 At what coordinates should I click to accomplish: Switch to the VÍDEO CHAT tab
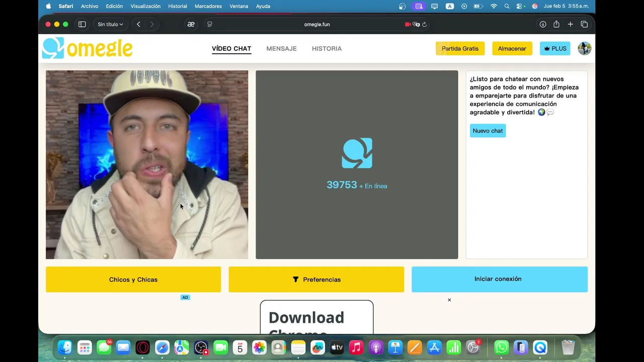pos(231,49)
